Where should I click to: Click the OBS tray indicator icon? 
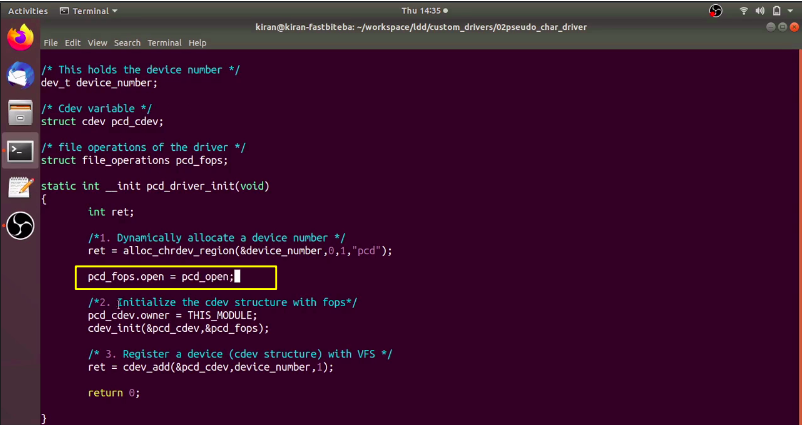[x=716, y=11]
